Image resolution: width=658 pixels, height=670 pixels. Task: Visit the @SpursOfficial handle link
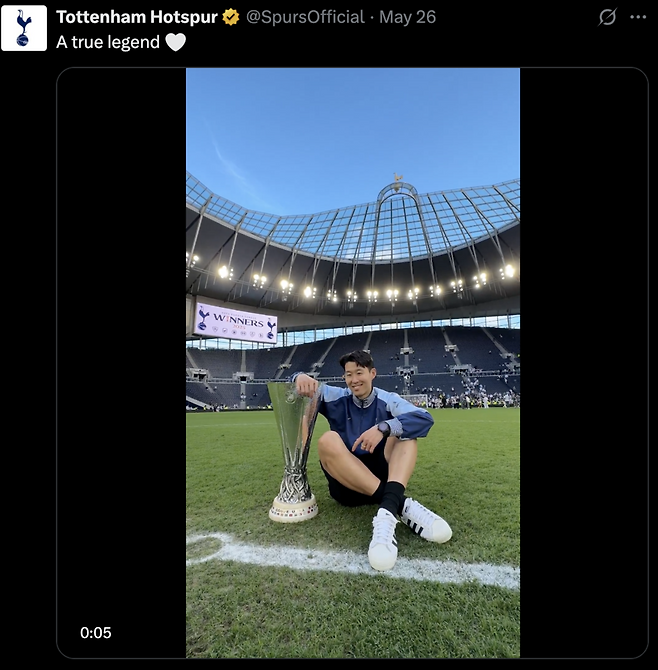coord(305,18)
